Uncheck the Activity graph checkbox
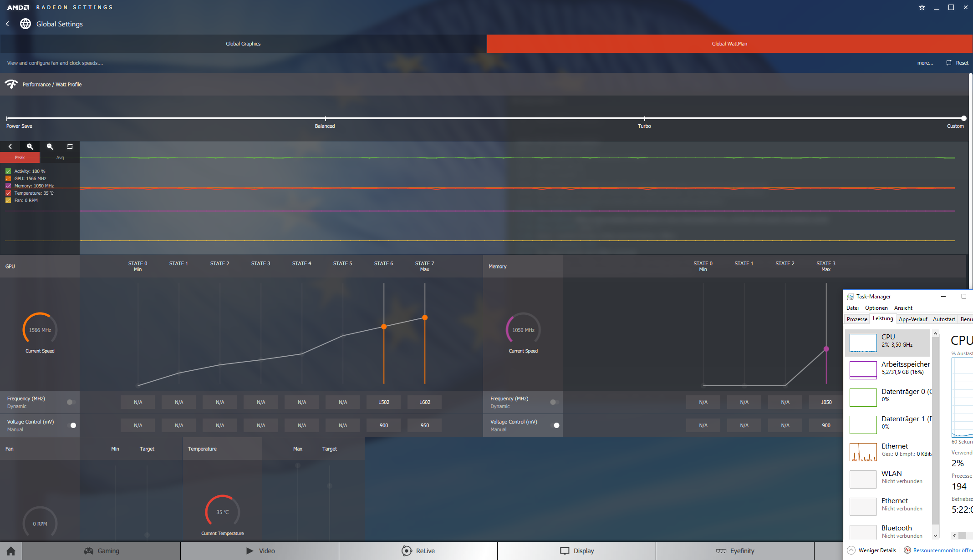This screenshot has width=973, height=560. pos(8,171)
